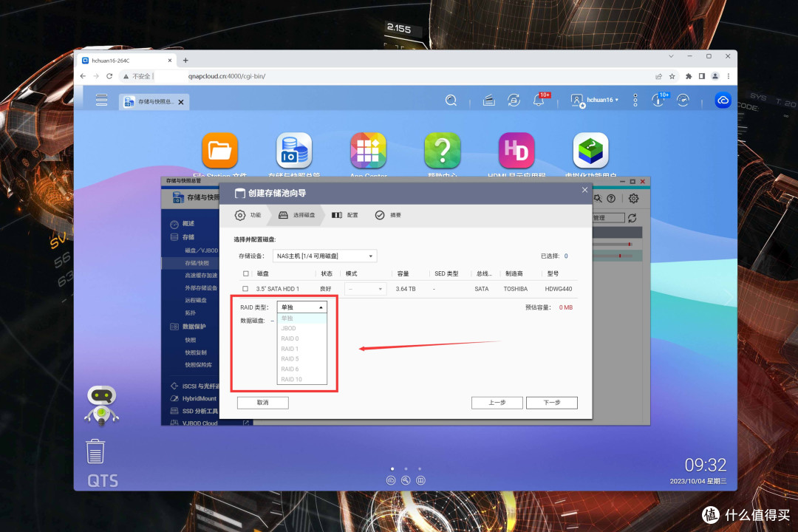Screen dimensions: 798x532
Task: Open the desktop recycle bin
Action: tap(95, 451)
